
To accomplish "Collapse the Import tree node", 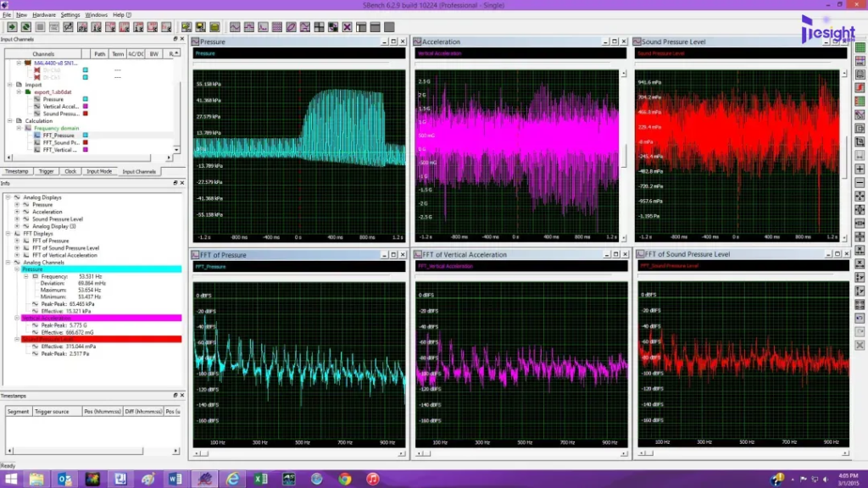I will tap(10, 85).
